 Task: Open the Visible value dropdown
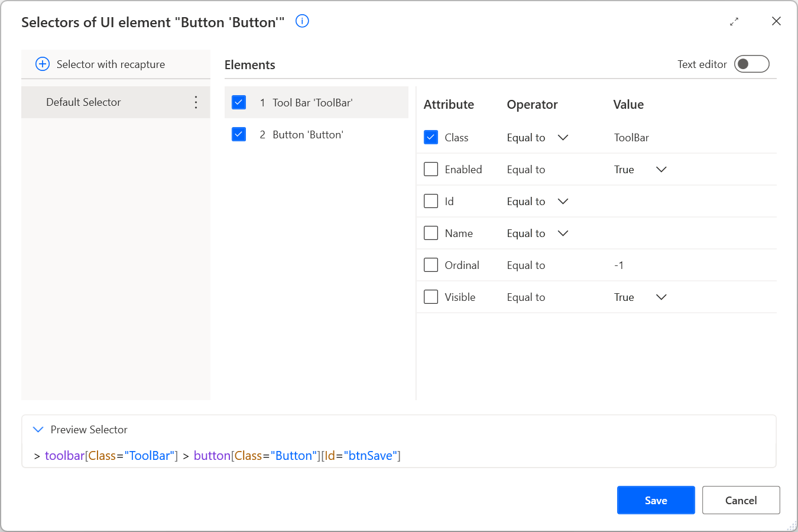pyautogui.click(x=661, y=297)
